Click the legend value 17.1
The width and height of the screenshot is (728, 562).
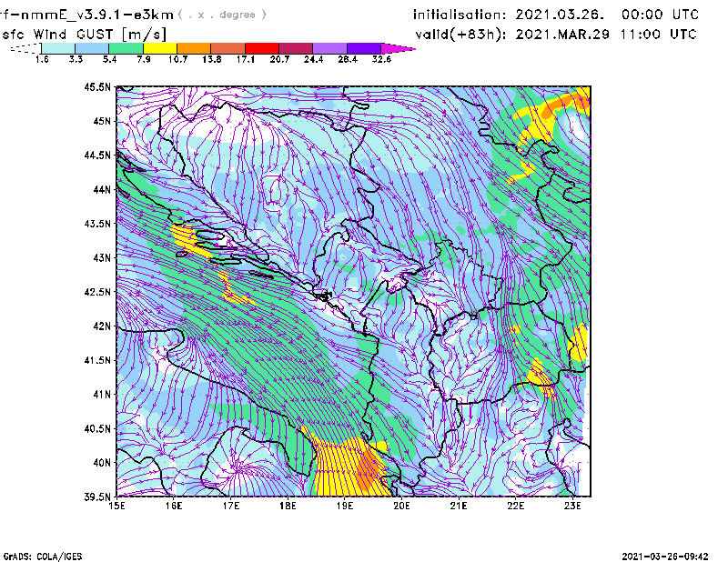coord(246,59)
